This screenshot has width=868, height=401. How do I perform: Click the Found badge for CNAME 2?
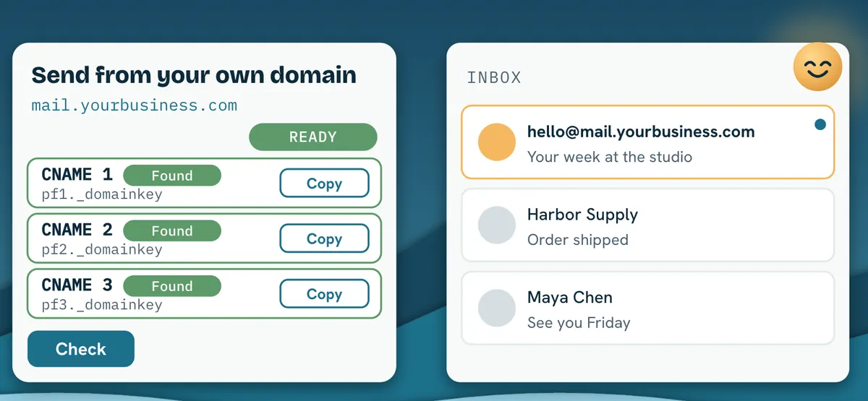pos(172,231)
